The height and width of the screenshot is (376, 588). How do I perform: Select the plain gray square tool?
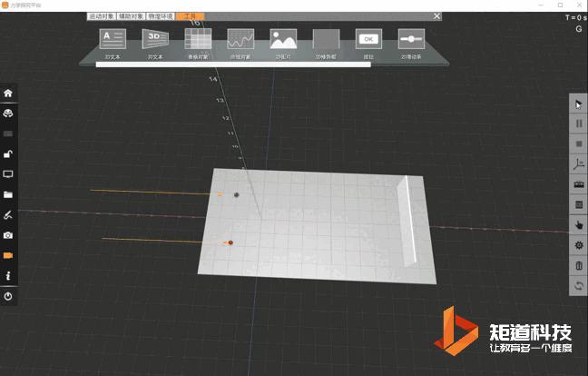coord(326,39)
